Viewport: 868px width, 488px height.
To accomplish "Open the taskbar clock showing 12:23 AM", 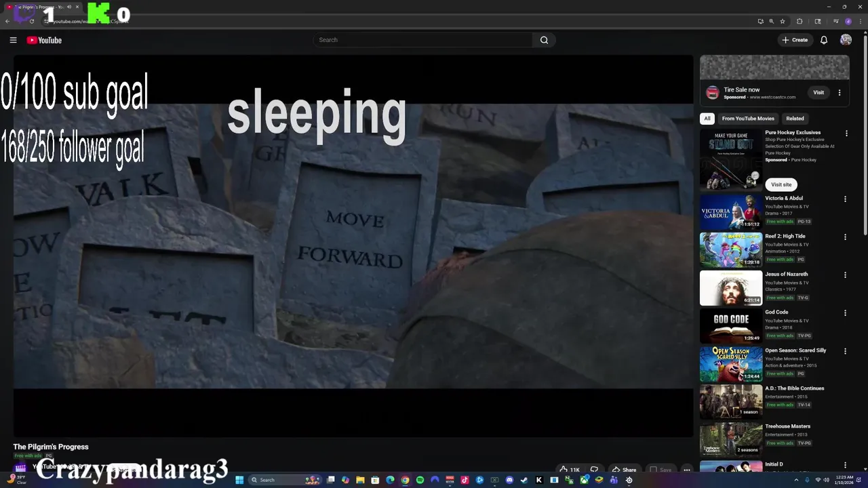I will click(844, 480).
